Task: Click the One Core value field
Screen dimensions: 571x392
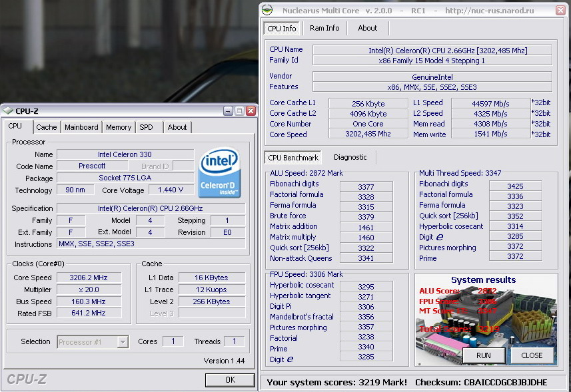Action: coord(368,124)
